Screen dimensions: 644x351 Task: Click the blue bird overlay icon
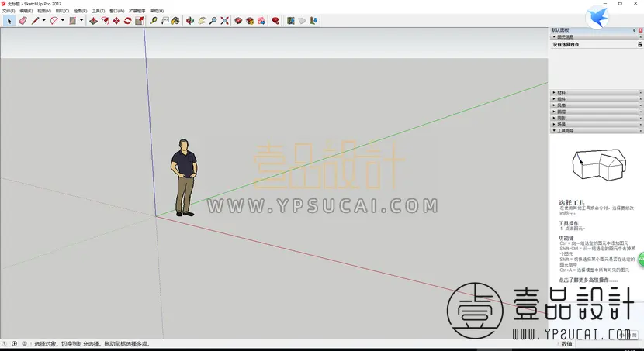[x=597, y=18]
